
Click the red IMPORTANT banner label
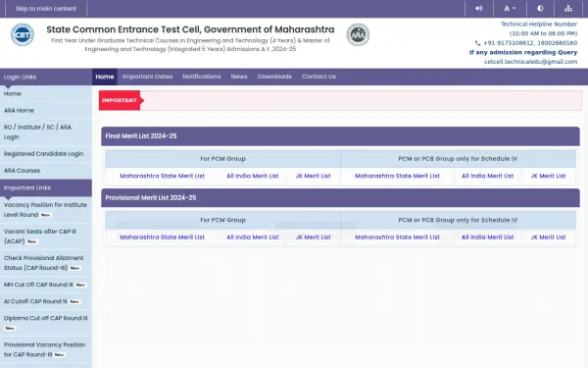pyautogui.click(x=120, y=100)
